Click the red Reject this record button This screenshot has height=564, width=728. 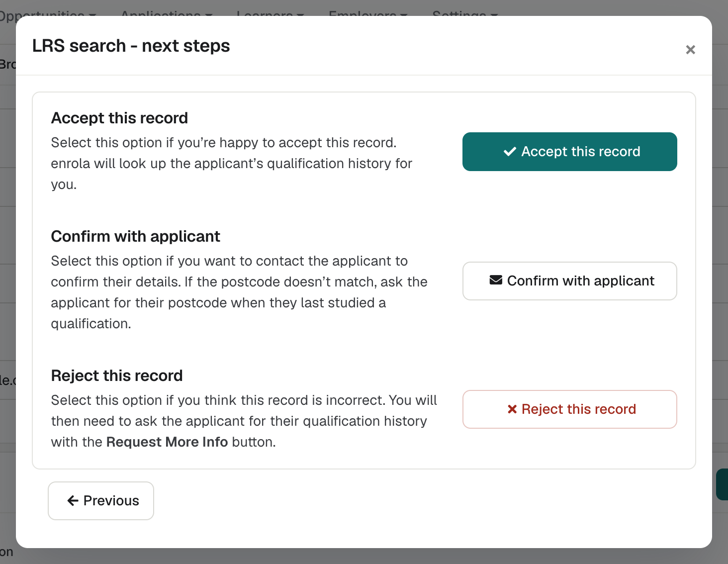[x=570, y=409]
